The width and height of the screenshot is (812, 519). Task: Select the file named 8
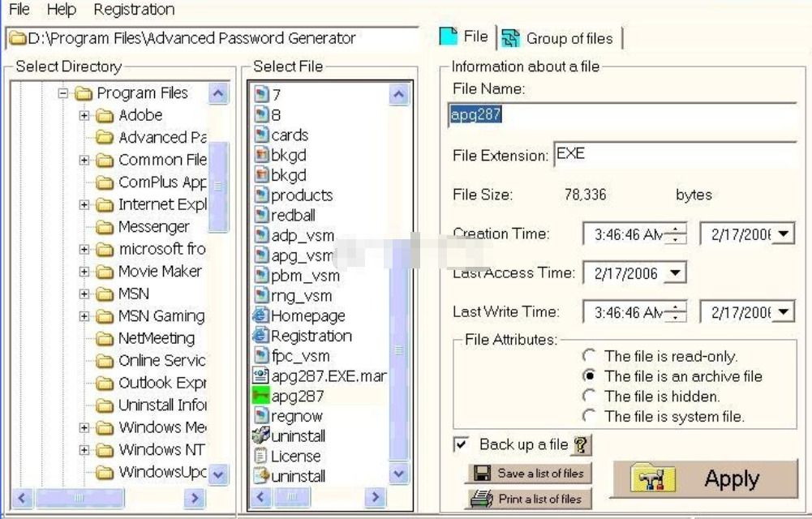coord(269,115)
